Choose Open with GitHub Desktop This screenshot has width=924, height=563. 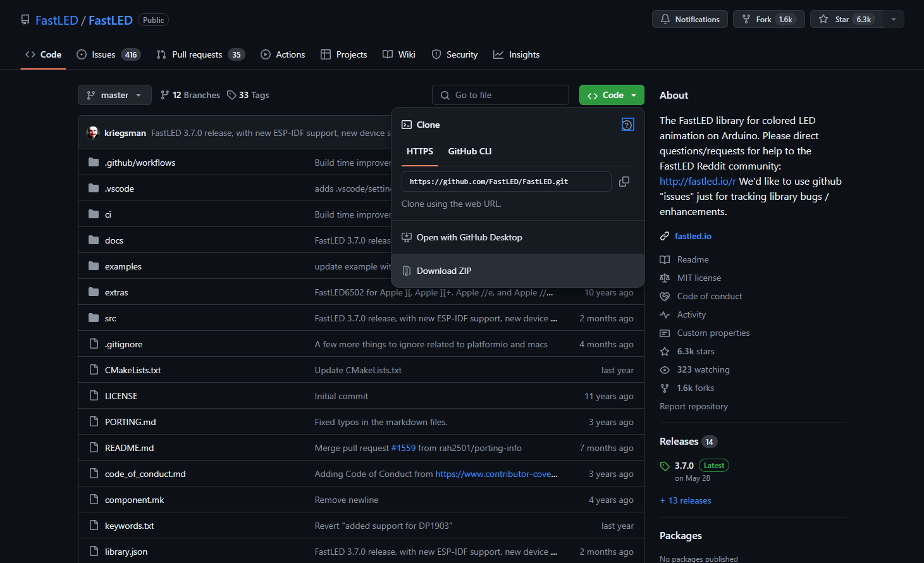click(x=518, y=237)
